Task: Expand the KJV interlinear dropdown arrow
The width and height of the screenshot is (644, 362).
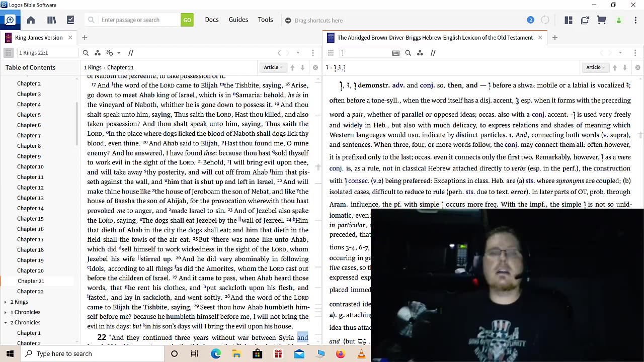Action: tap(119, 53)
